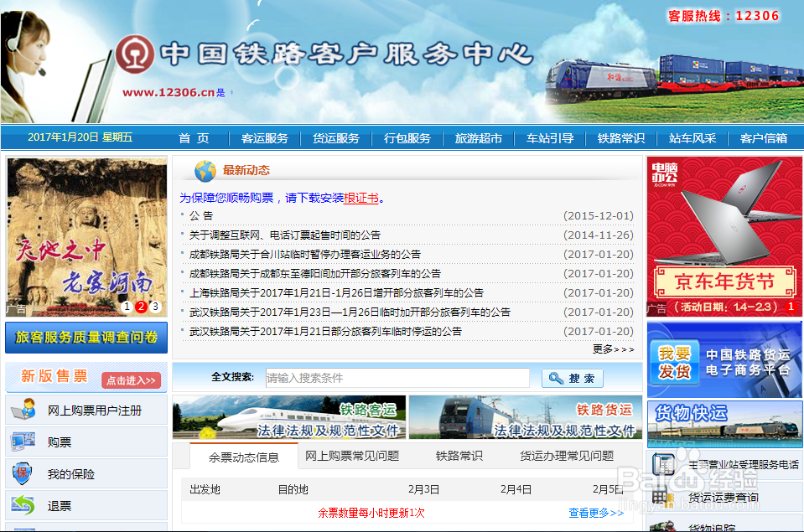
Task: Open the 我的保险 link
Action: (70, 474)
